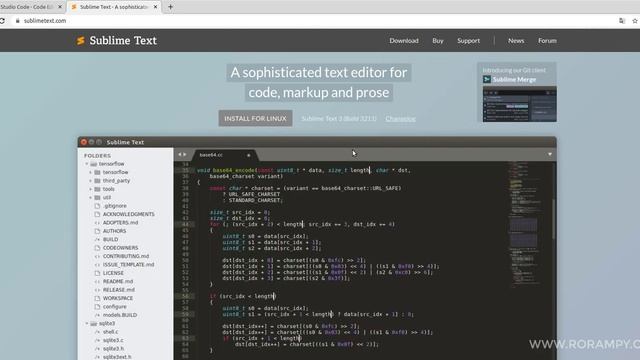Open the Support page
The width and height of the screenshot is (640, 360).
(x=468, y=40)
